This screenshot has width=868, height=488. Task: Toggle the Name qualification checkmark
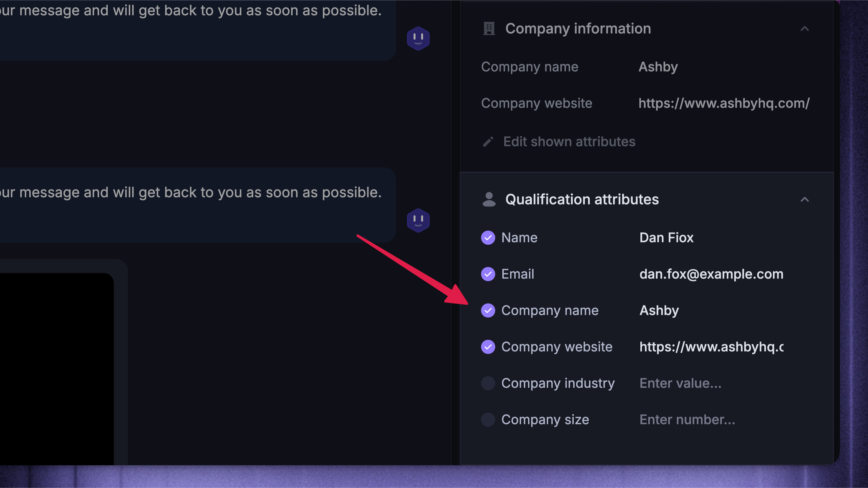click(488, 238)
